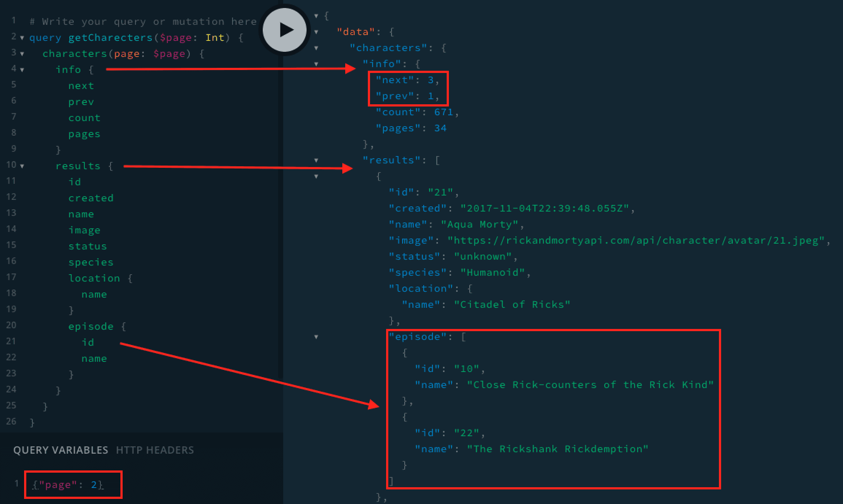
Task: Click the 'status' field on line 15
Action: 88,246
